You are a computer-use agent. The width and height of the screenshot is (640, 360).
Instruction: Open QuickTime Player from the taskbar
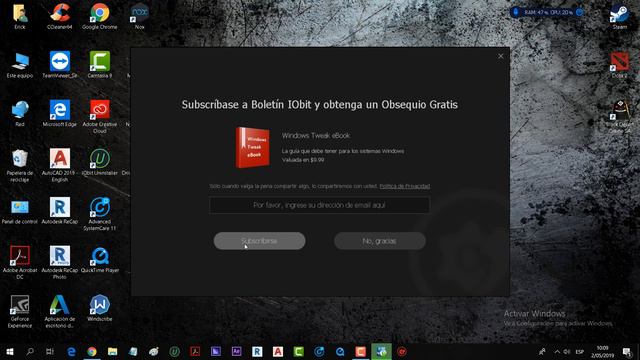pos(340,351)
